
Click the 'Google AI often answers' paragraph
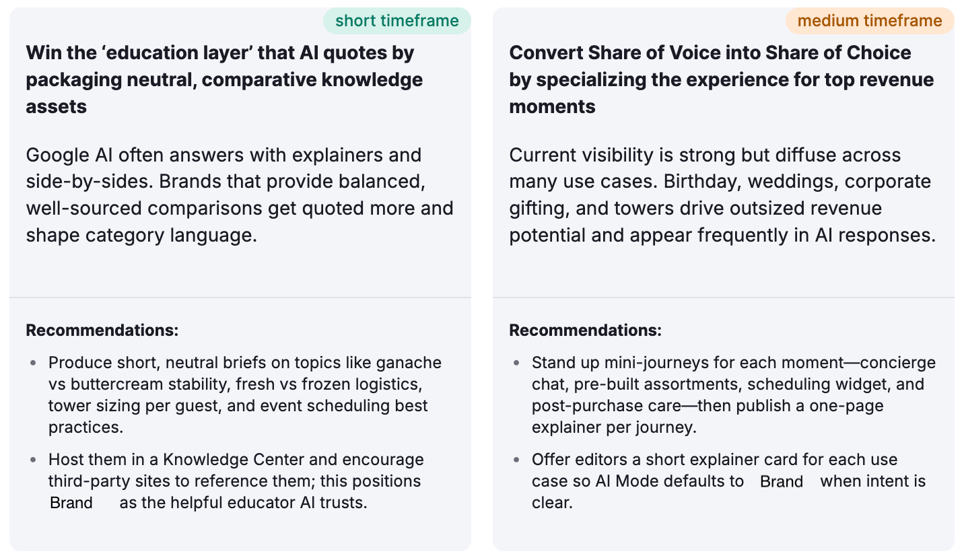(x=240, y=195)
